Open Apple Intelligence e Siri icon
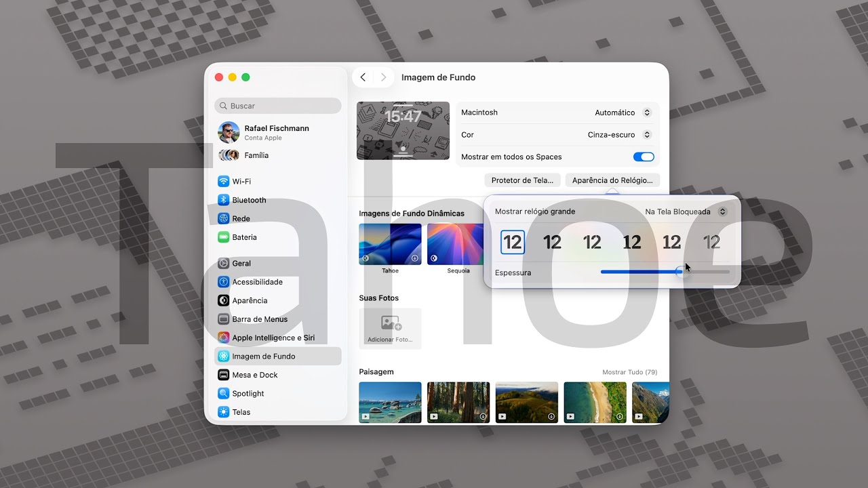This screenshot has height=488, width=868. pyautogui.click(x=223, y=338)
